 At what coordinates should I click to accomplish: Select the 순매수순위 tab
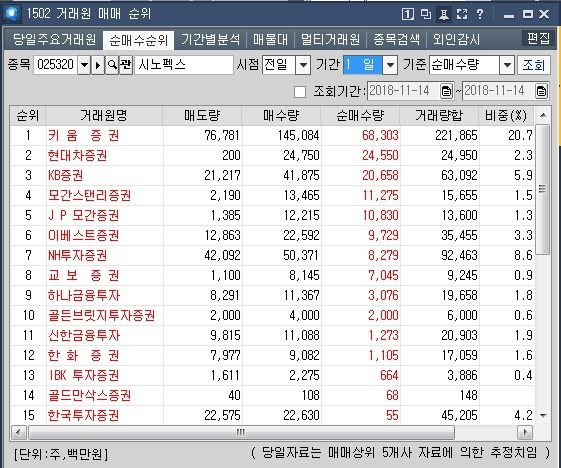click(x=138, y=40)
